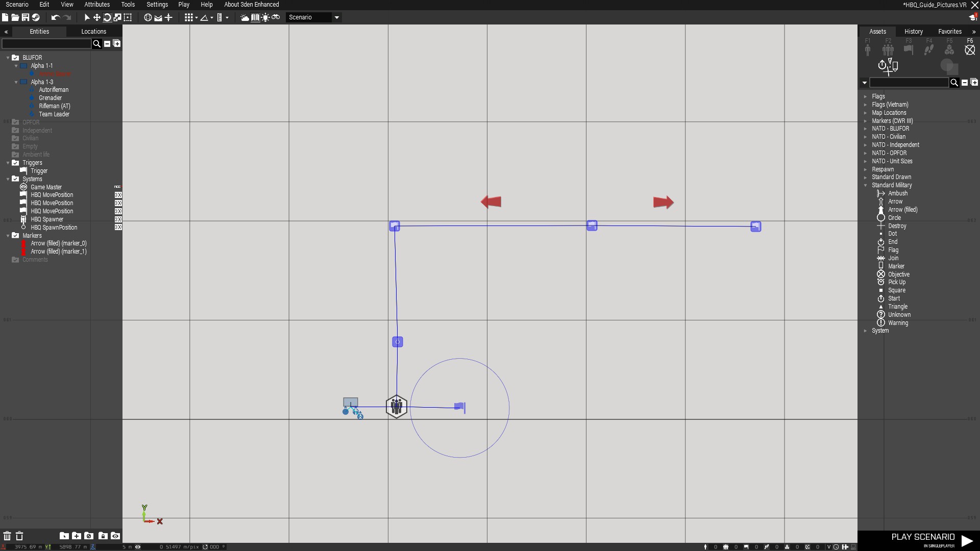Open scaling grid size dropdown arrow
980x551 pixels.
pos(227,17)
